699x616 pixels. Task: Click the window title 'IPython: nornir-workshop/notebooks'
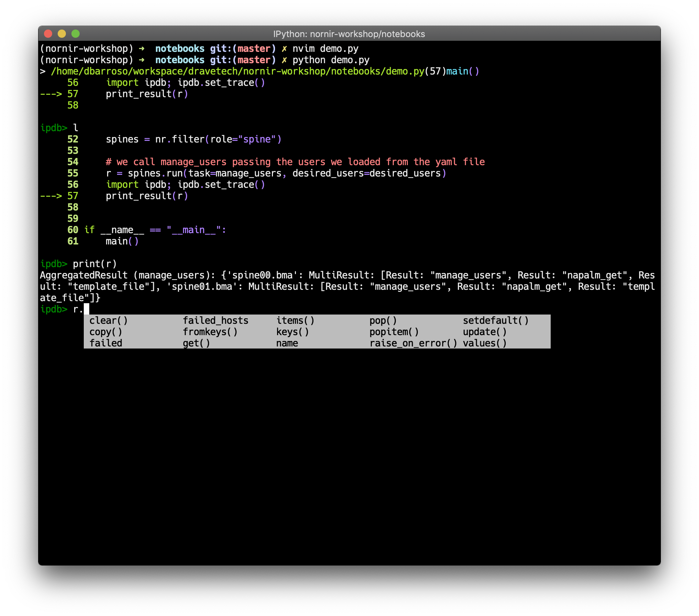point(349,34)
